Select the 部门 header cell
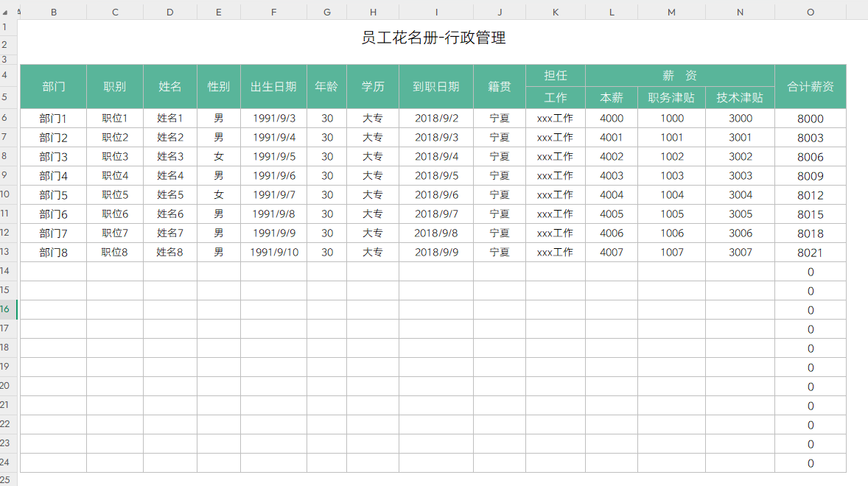The image size is (868, 486). pos(54,85)
